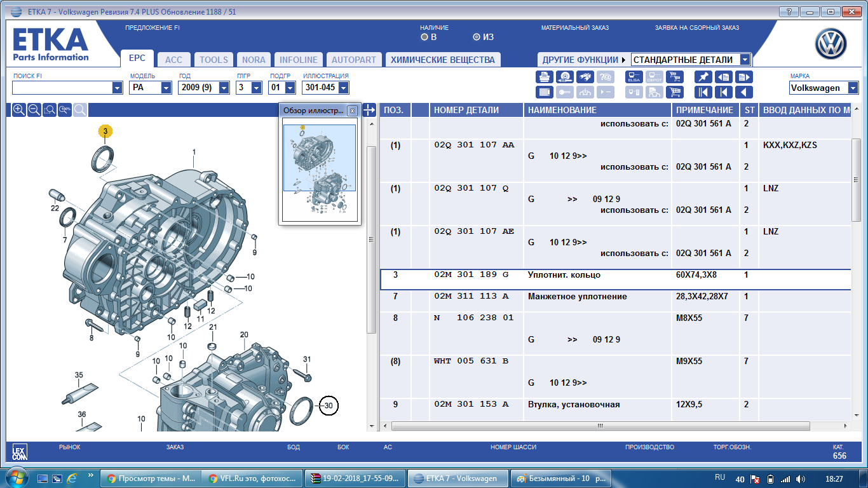This screenshot has width=868, height=488.
Task: Switch to Chrome Просмотр темы taskbar window
Action: pyautogui.click(x=151, y=478)
